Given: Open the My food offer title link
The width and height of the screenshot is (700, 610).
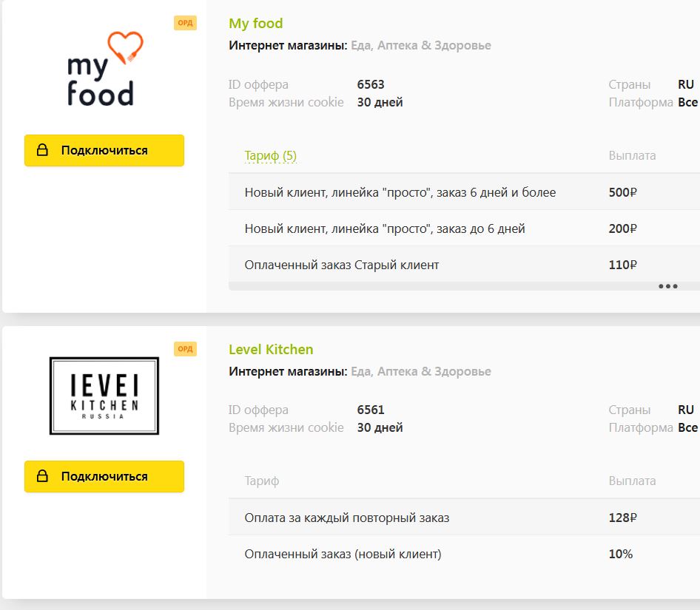Looking at the screenshot, I should tap(255, 24).
